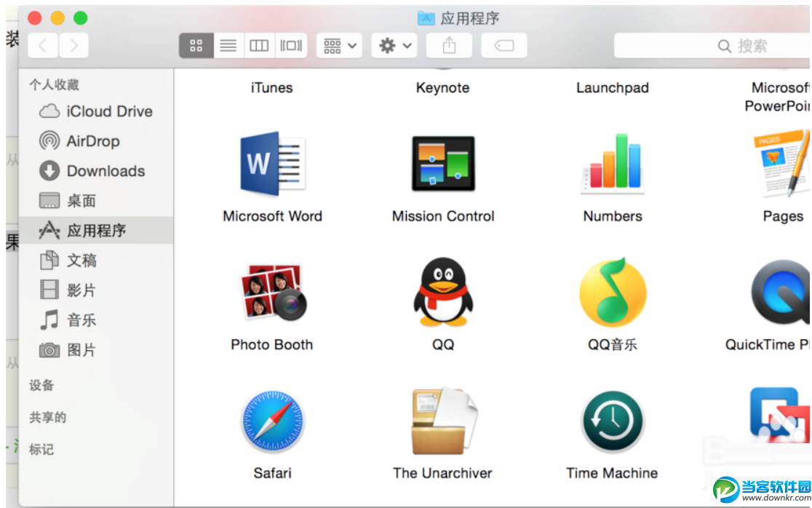Close the Finder window with red button
This screenshot has height=508, width=812.
[35, 18]
